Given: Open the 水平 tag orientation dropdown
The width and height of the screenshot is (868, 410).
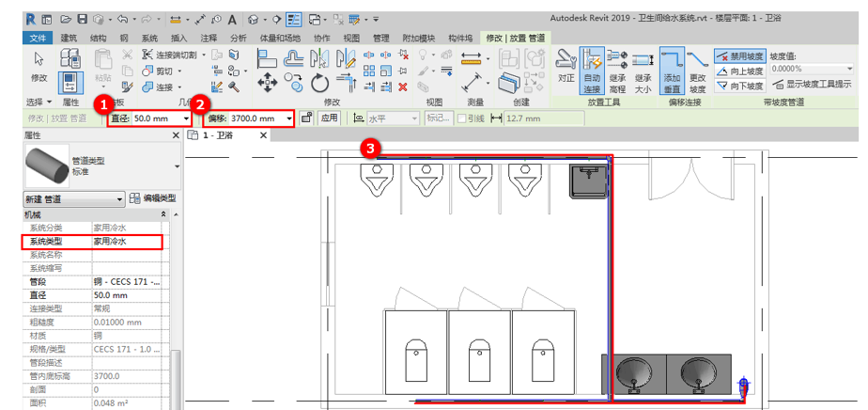Looking at the screenshot, I should (414, 118).
